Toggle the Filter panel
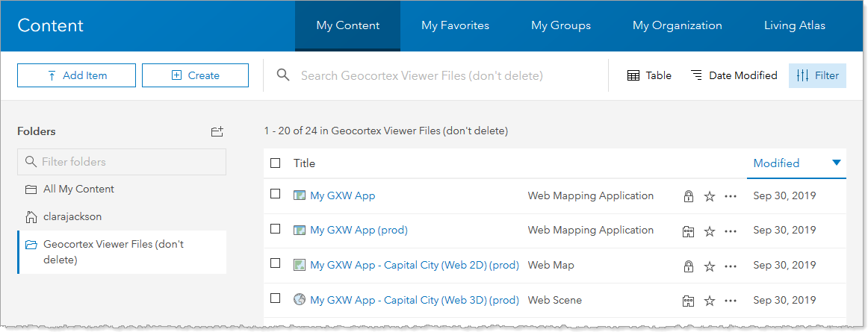 click(x=818, y=75)
